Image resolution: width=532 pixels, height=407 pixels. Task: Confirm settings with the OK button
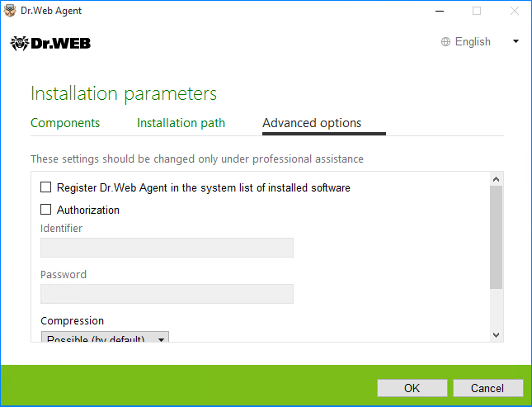[x=412, y=388]
